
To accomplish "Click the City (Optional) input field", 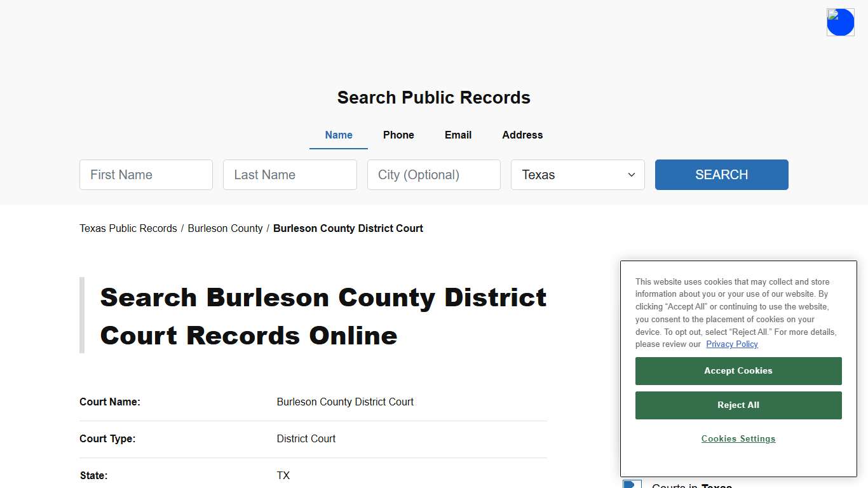I will click(433, 175).
